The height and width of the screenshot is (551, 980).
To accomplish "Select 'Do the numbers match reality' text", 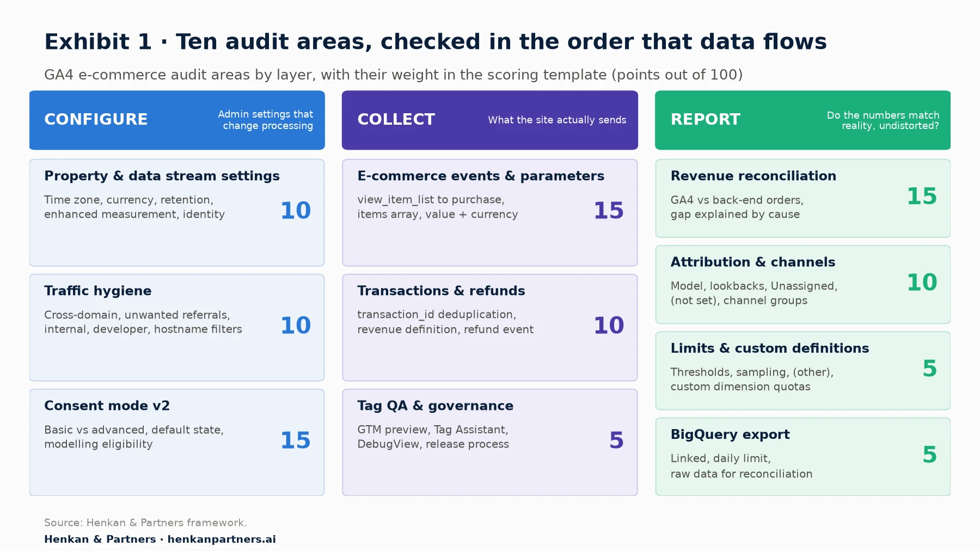I will tap(883, 120).
